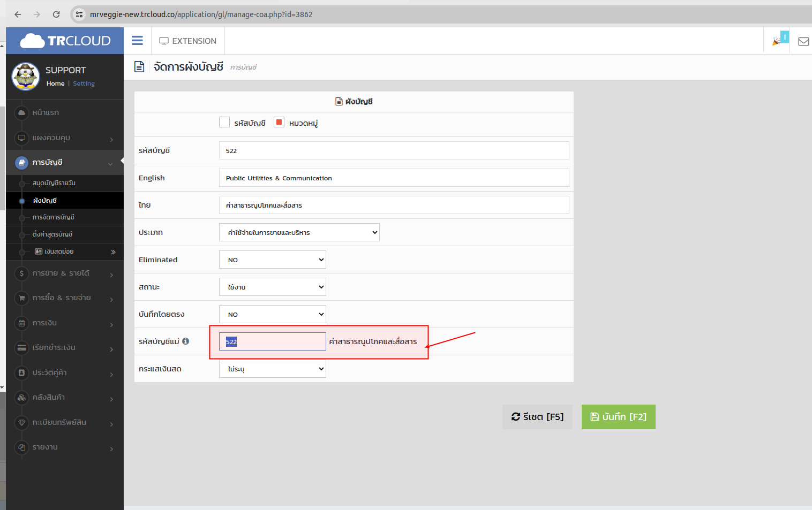The width and height of the screenshot is (812, 510).
Task: Open the party popper notification icon
Action: point(776,41)
